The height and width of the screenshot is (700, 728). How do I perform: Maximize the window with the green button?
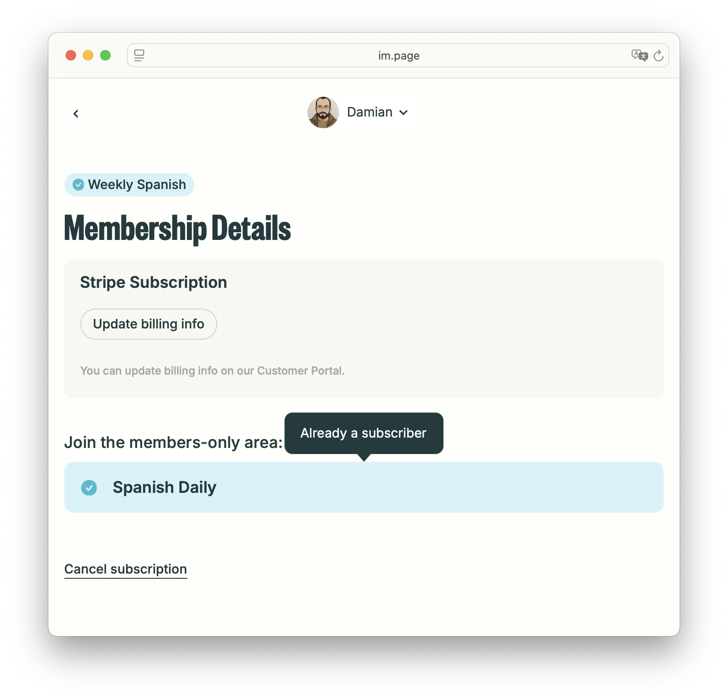click(105, 55)
